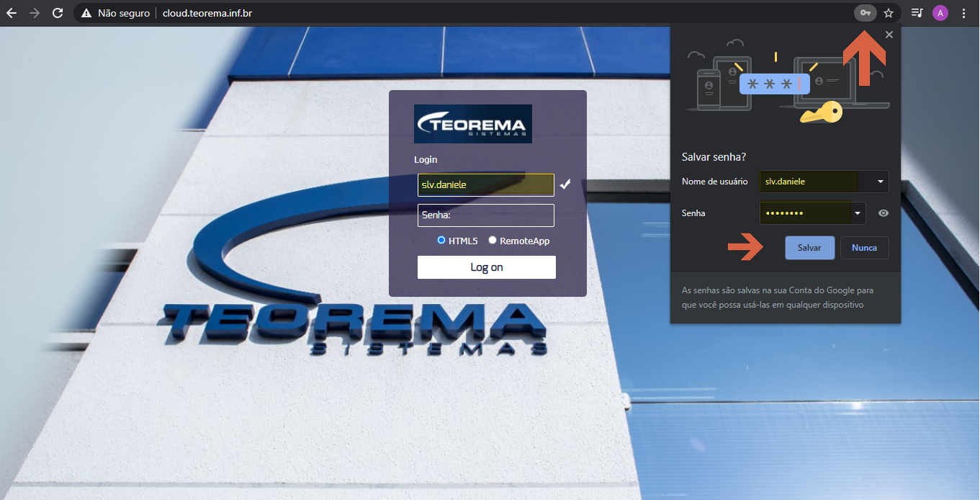Open the 'Não seguro' site security warning
The width and height of the screenshot is (980, 500).
coord(115,13)
